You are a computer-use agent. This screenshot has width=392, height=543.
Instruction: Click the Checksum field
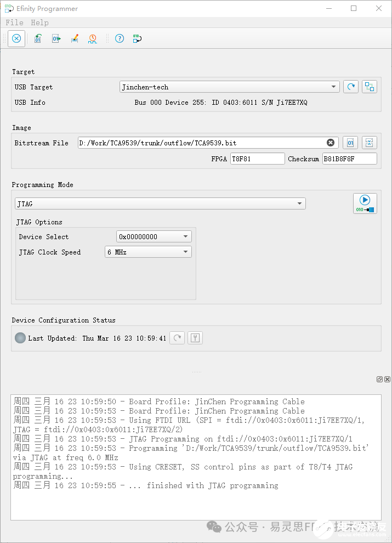click(349, 159)
